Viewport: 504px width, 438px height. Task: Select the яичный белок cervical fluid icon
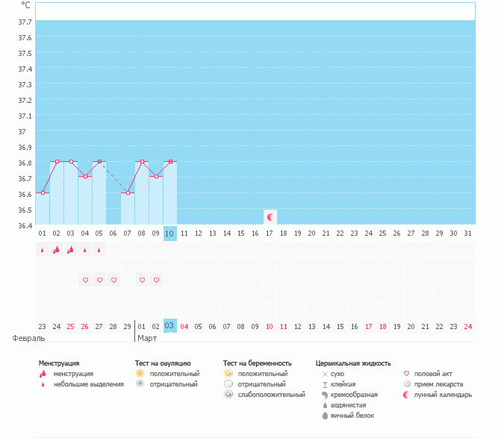[324, 415]
